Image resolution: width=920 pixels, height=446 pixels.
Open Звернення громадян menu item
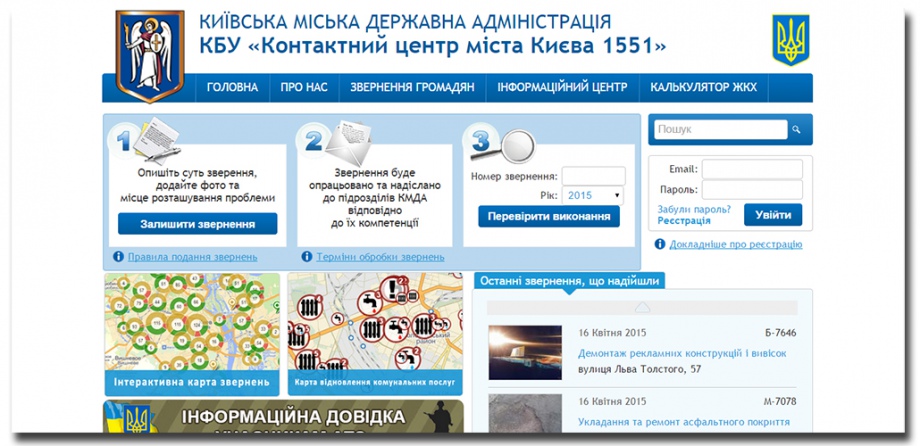point(412,87)
